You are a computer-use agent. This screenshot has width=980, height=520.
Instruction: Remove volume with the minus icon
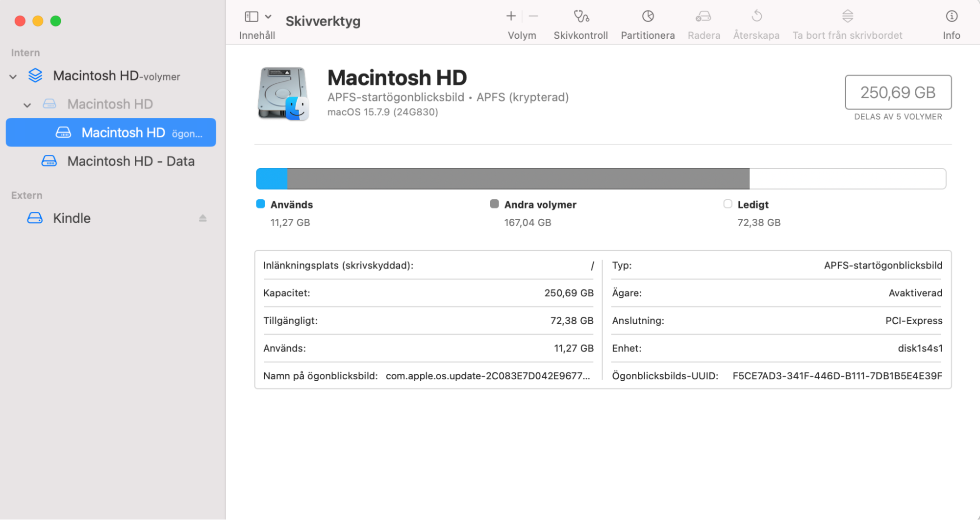pyautogui.click(x=533, y=16)
